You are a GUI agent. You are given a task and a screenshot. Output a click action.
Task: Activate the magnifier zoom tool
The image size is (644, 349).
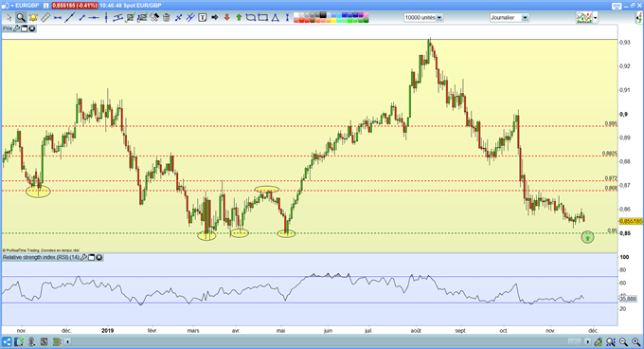tap(21, 18)
